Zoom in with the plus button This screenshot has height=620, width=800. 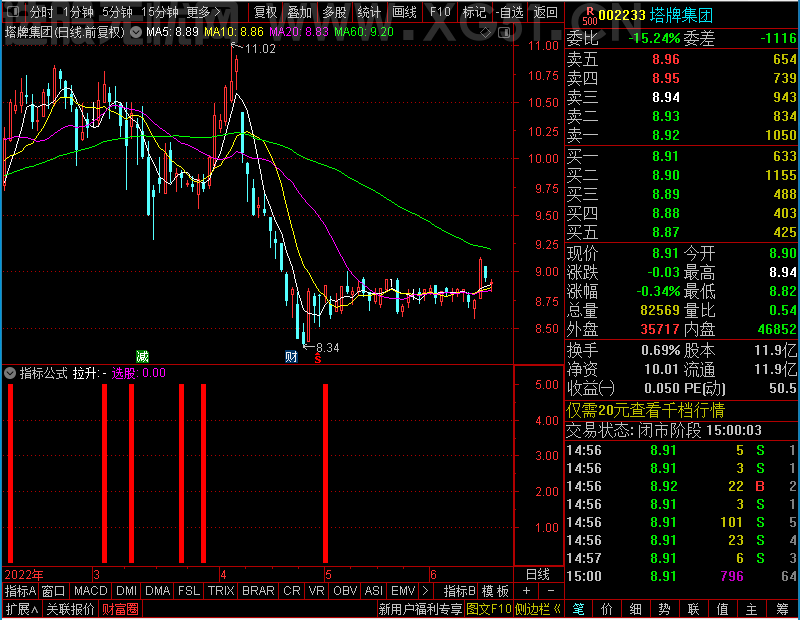point(527,591)
